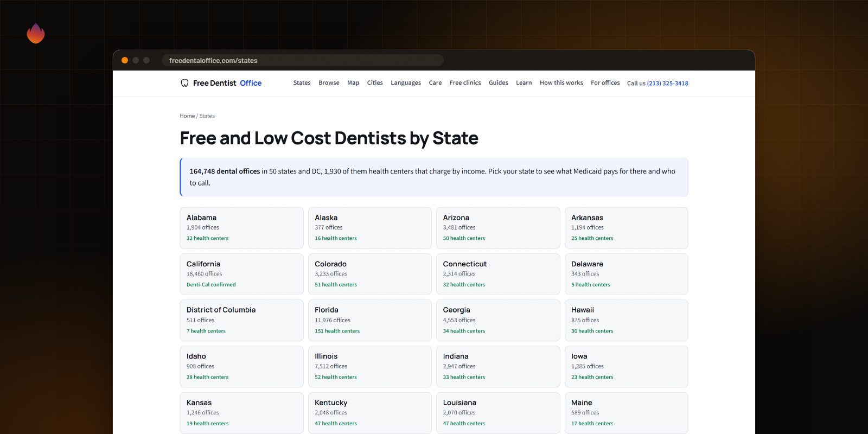Image resolution: width=868 pixels, height=434 pixels.
Task: Open the Guides section
Action: (498, 83)
